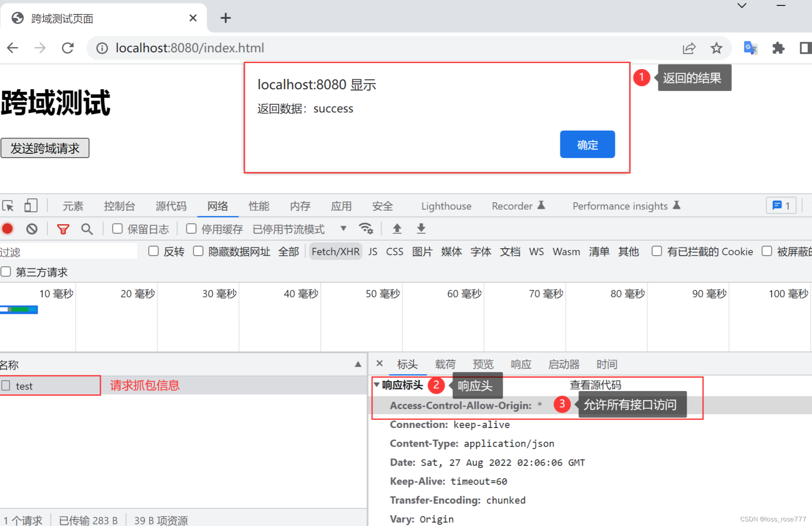Switch to the 元素 panel

tap(73, 206)
